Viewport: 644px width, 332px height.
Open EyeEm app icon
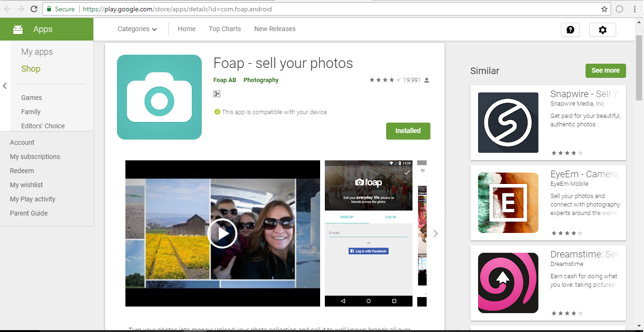(x=508, y=203)
